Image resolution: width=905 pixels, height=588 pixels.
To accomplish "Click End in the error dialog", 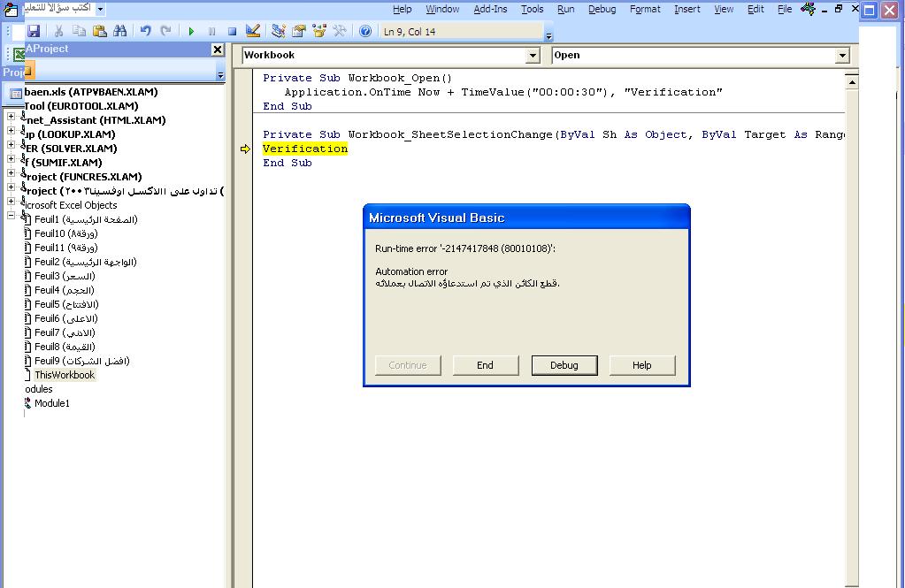I will pos(486,365).
